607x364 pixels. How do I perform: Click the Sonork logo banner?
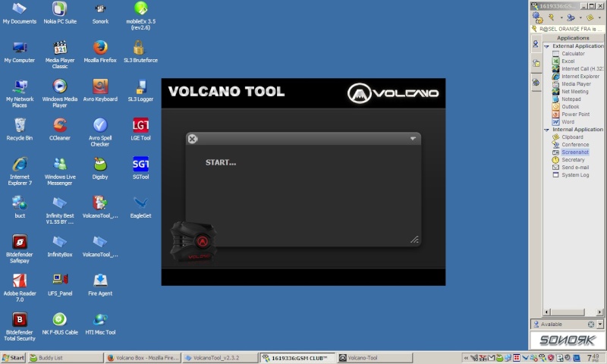click(x=567, y=340)
